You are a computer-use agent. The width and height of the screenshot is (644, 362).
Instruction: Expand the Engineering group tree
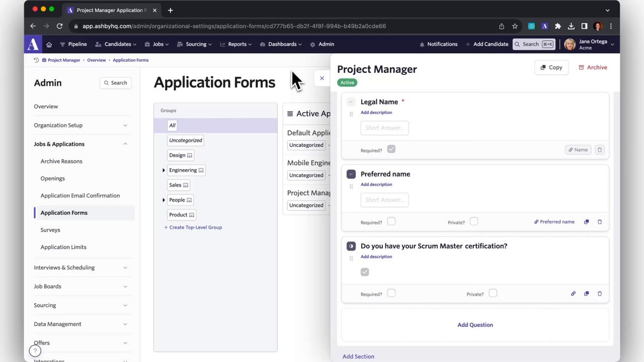tap(164, 170)
